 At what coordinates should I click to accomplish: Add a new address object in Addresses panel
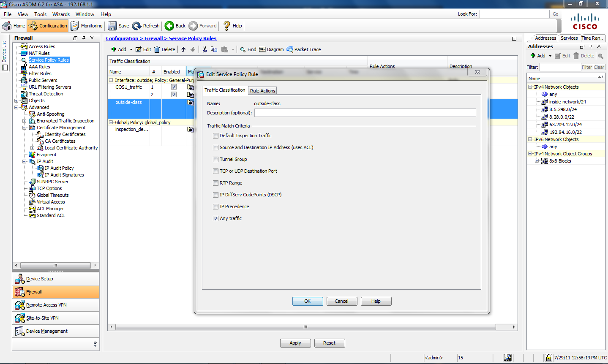(x=538, y=56)
